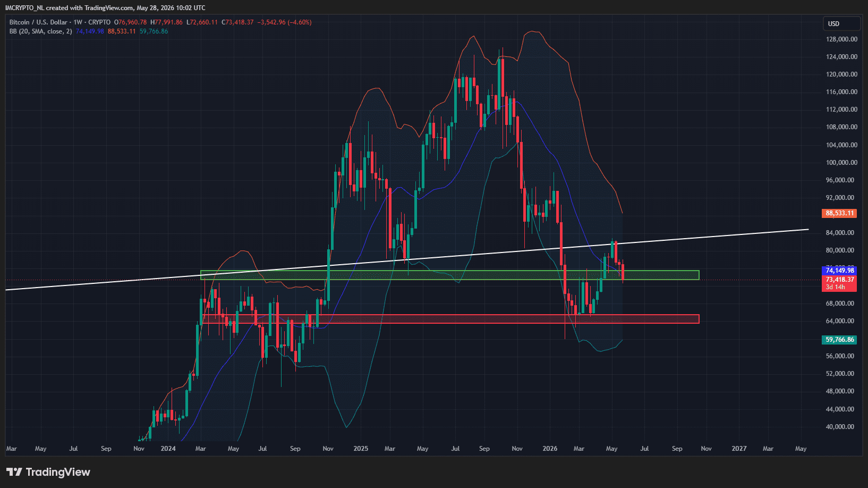Click the 108,000.00 price axis label
Screen dimensions: 868x488
(841, 127)
